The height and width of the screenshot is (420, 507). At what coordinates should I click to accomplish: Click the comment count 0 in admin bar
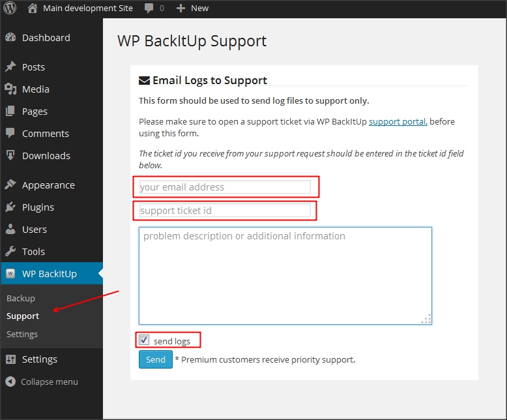(162, 8)
